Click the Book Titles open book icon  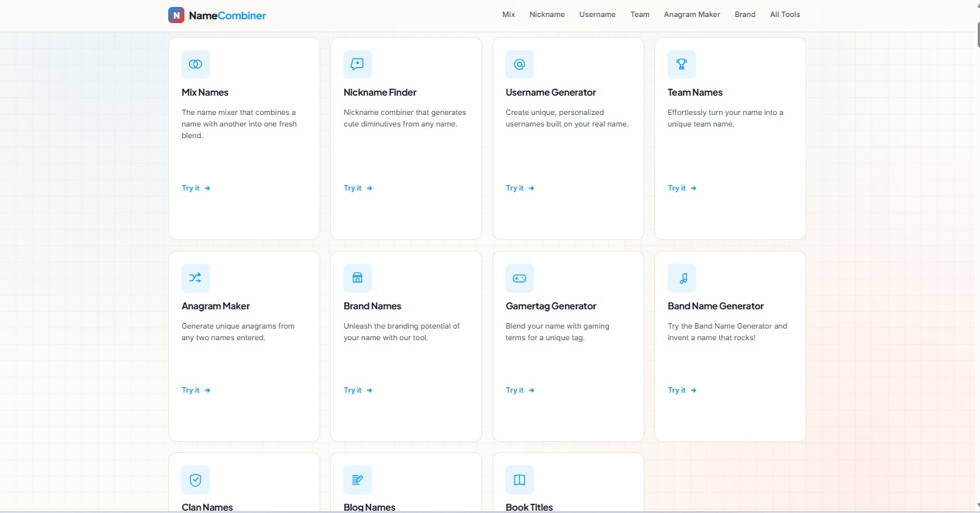(519, 480)
